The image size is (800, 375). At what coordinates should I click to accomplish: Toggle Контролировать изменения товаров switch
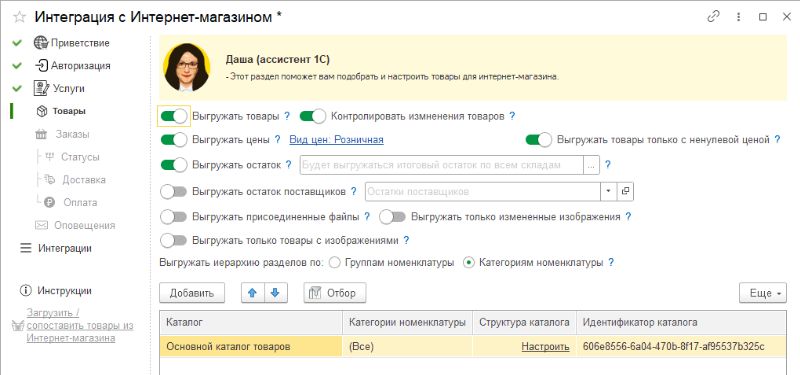pyautogui.click(x=312, y=116)
